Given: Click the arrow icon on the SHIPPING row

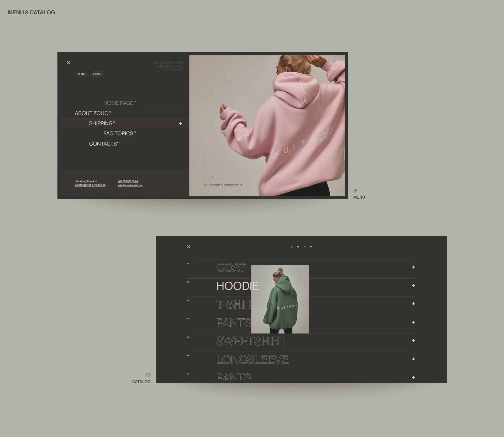Looking at the screenshot, I should pyautogui.click(x=180, y=123).
